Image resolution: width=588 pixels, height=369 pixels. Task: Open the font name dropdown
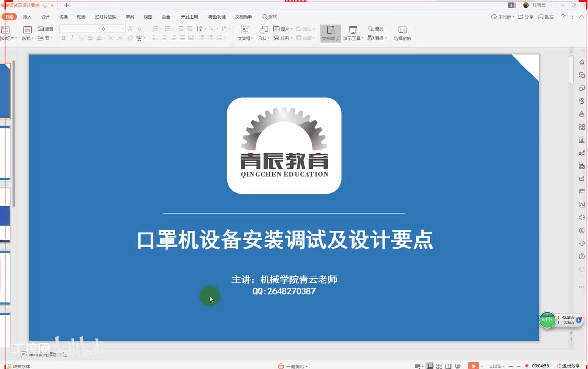click(x=99, y=29)
